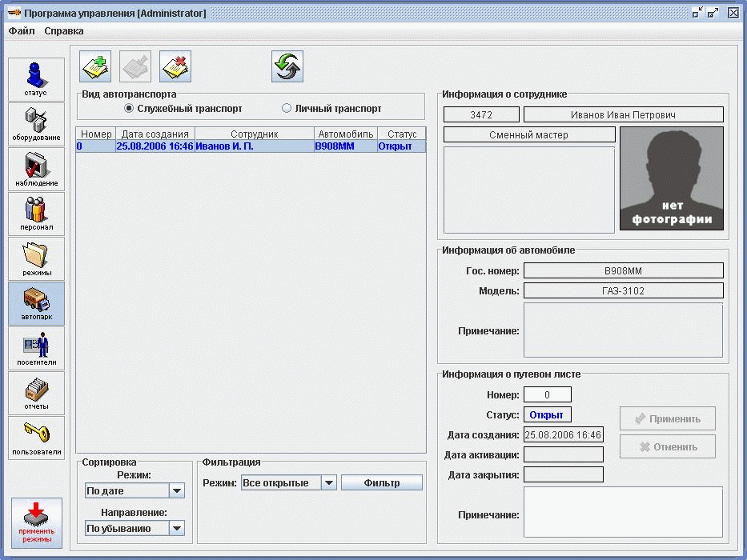Click the add new waybill toolbar icon
The image size is (747, 560).
[96, 67]
